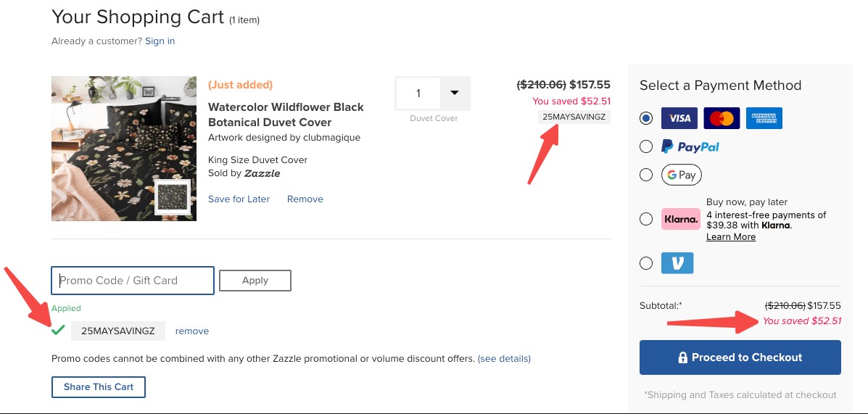
Task: Click the Save for Later link
Action: pyautogui.click(x=239, y=199)
